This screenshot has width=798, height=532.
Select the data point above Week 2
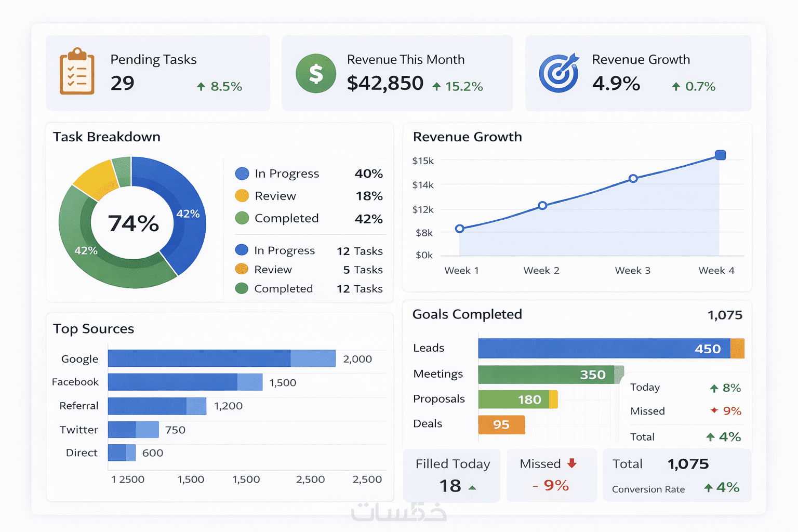(x=542, y=205)
